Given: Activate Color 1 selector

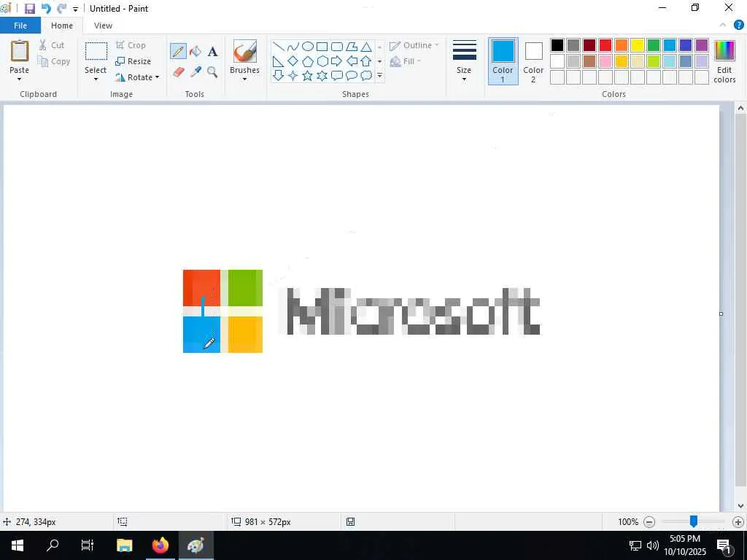Looking at the screenshot, I should (x=503, y=61).
